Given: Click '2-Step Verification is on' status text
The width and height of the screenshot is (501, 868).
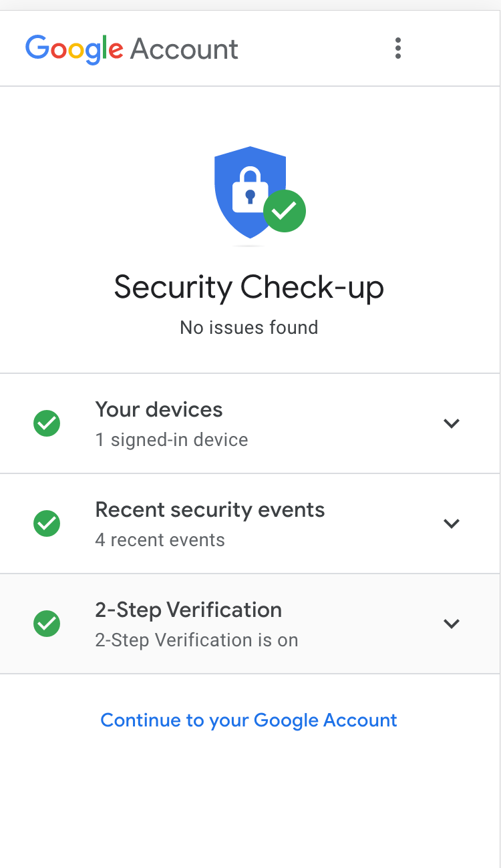Looking at the screenshot, I should coord(196,640).
